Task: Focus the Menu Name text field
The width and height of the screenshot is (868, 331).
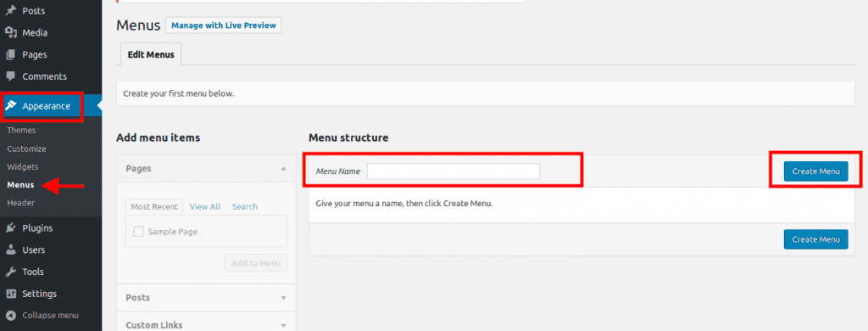Action: pos(453,171)
